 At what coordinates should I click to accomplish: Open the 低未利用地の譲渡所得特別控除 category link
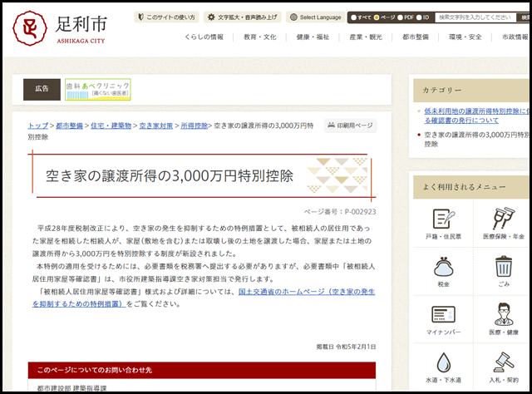coord(476,116)
